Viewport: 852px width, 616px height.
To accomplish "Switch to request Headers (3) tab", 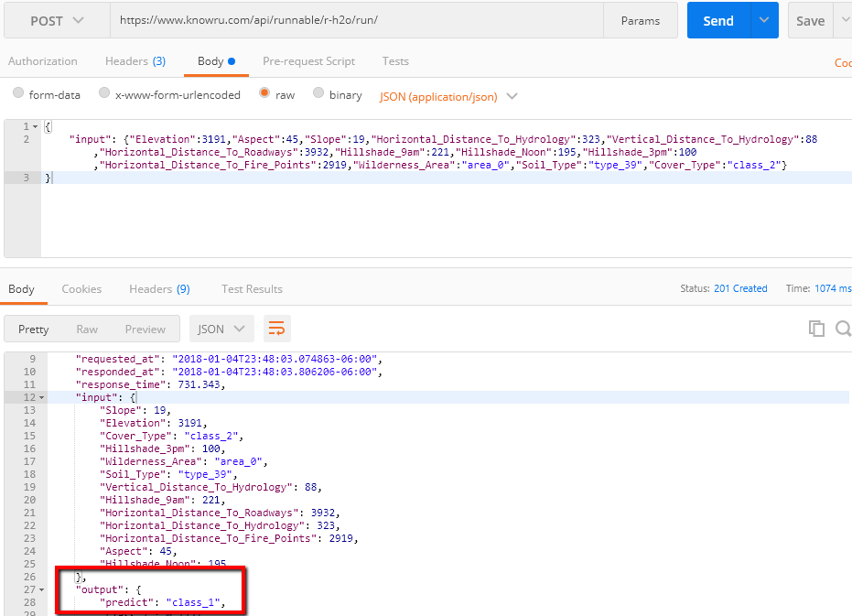I will 135,61.
